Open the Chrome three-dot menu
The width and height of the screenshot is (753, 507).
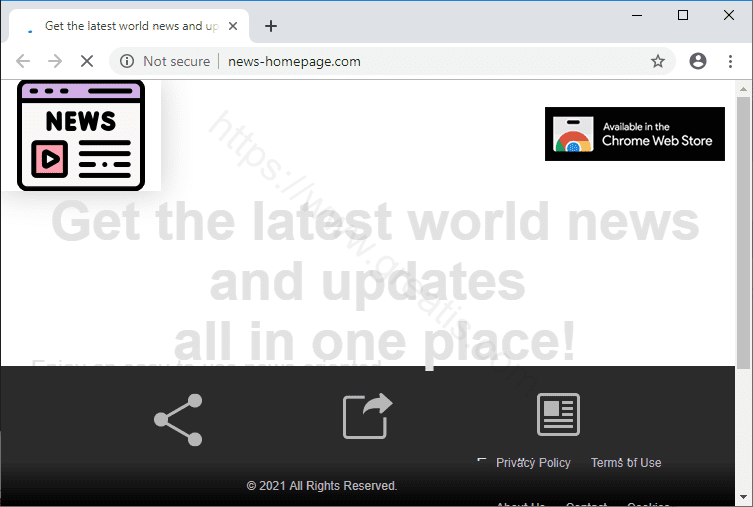coord(730,61)
